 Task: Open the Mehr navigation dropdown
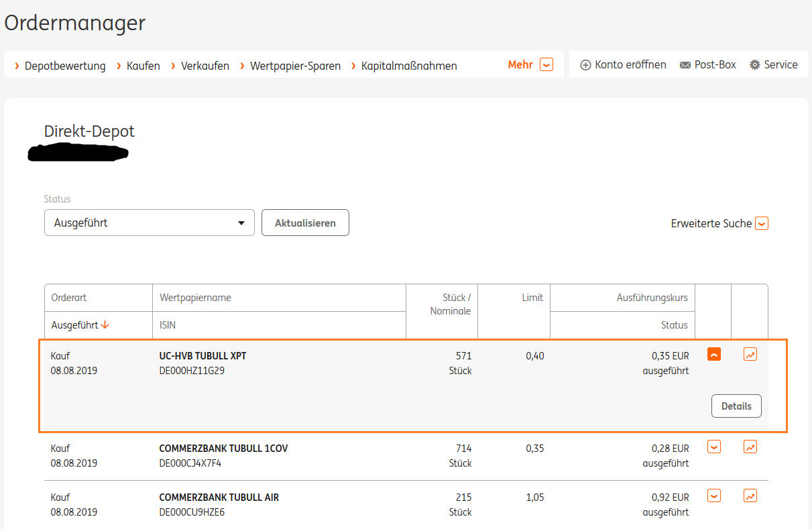coord(546,65)
